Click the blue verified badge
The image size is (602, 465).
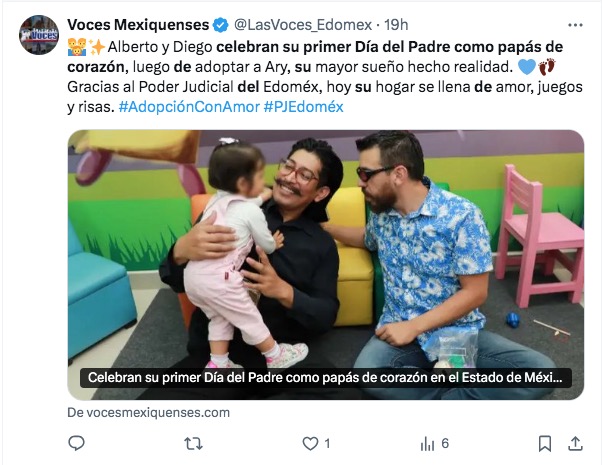tap(220, 25)
